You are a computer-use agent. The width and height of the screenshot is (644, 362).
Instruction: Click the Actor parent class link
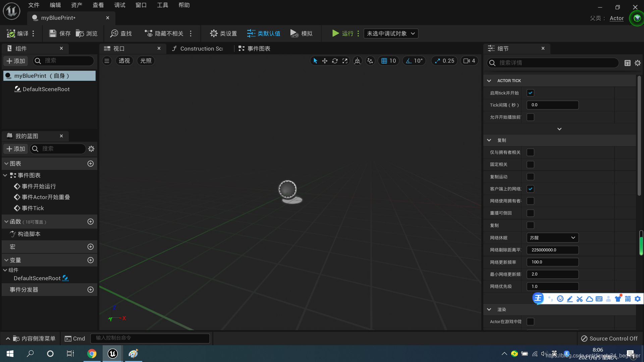coord(616,18)
